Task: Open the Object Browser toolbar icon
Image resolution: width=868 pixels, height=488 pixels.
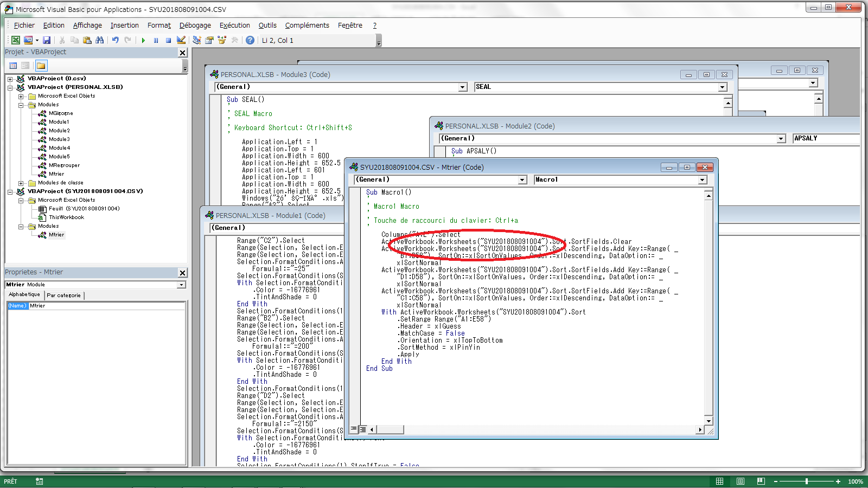Action: [x=222, y=40]
